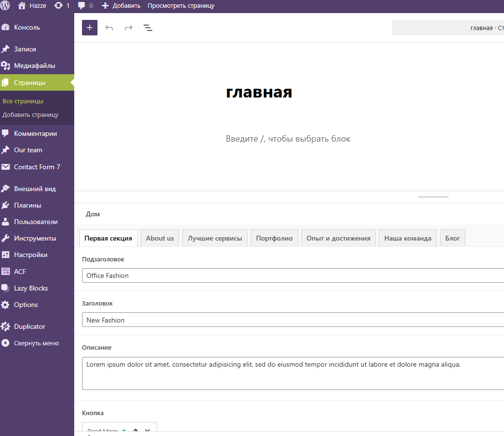Click the Our team pin icon

point(5,150)
